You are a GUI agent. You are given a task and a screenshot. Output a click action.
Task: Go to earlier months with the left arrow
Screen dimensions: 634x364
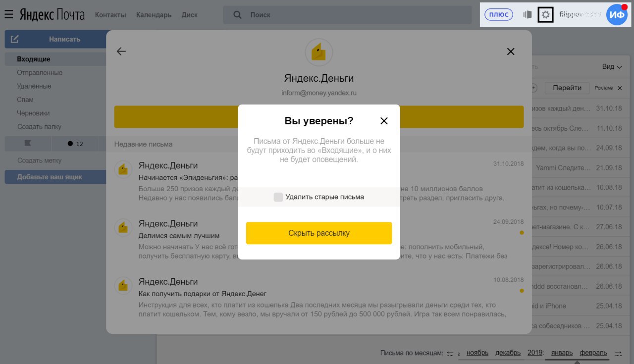(450, 353)
